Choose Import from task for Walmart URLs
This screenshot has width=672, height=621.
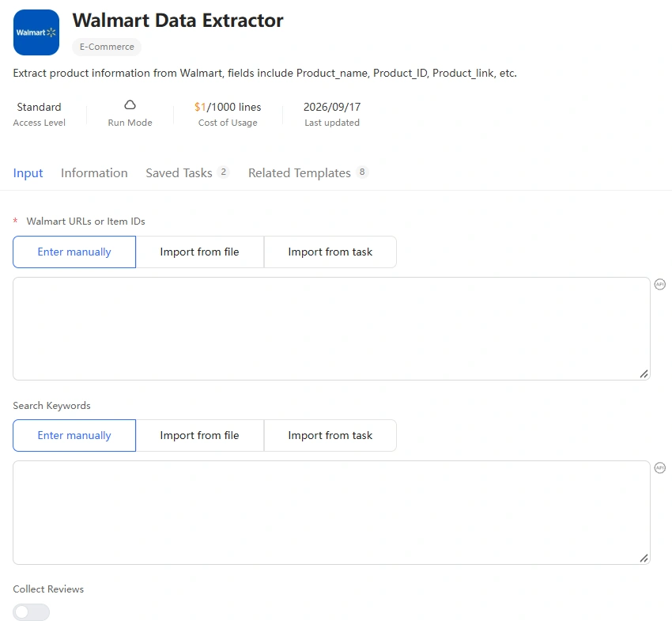tap(330, 252)
